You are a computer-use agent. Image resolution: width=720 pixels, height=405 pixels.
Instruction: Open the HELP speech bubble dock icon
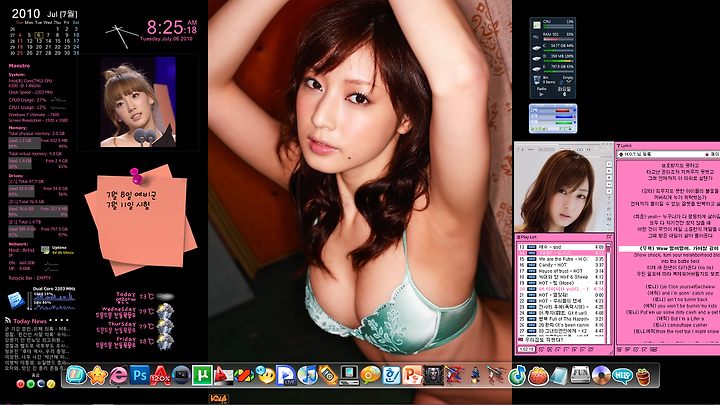622,376
